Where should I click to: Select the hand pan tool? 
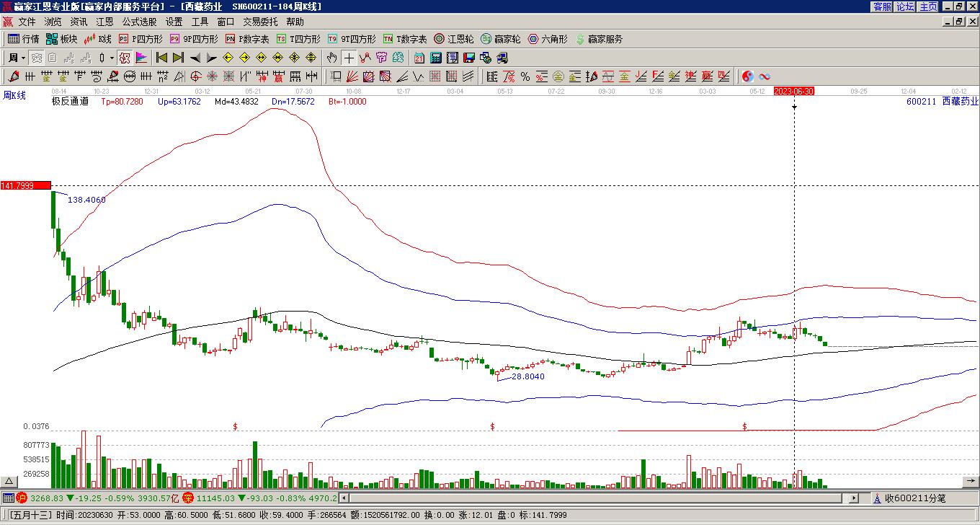[332, 58]
